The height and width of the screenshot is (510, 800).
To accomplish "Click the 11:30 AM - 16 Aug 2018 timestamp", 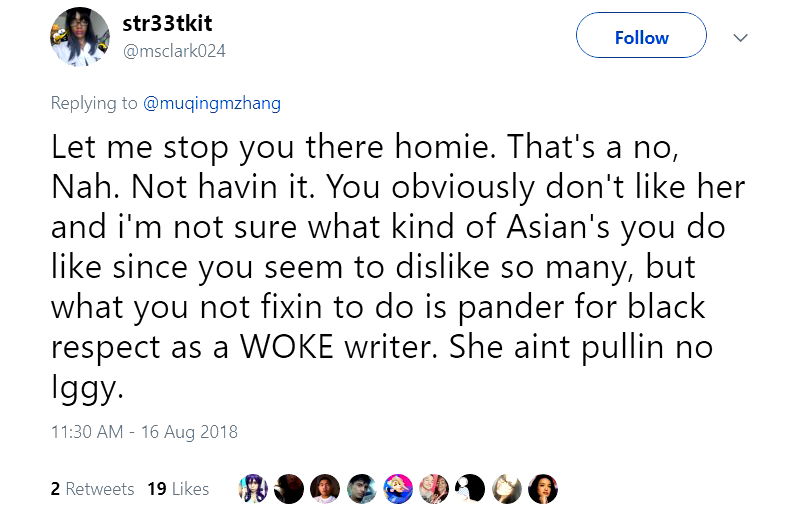I will (x=144, y=433).
